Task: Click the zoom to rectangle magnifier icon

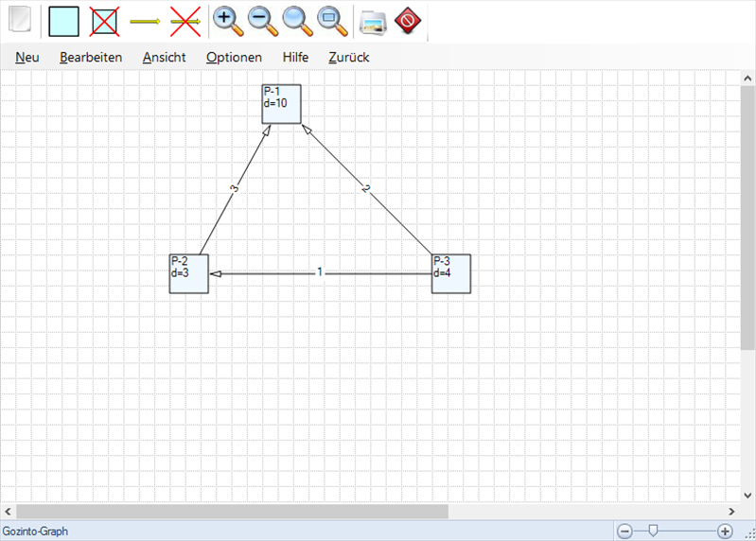Action: coord(331,20)
